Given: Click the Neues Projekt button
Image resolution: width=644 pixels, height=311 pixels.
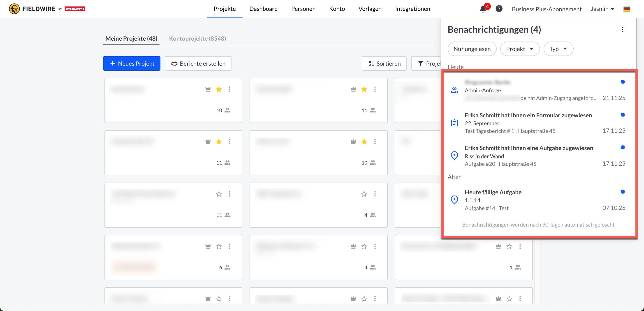Looking at the screenshot, I should pyautogui.click(x=132, y=63).
